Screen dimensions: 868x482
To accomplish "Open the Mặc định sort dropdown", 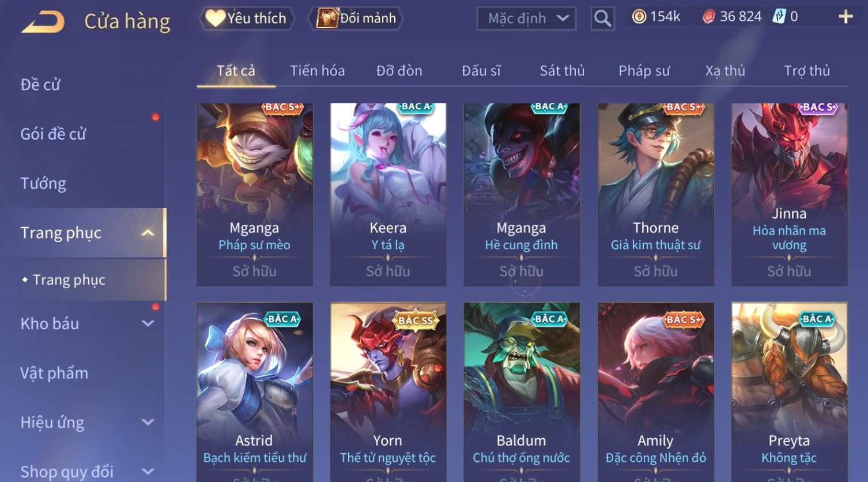I will coord(526,18).
